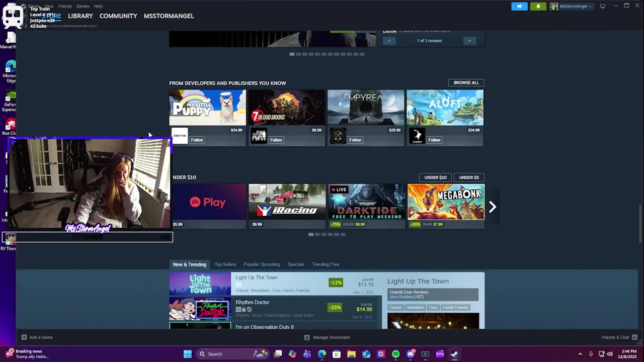This screenshot has width=644, height=362.
Task: Select the Rhythm Doctor list row
Action: click(273, 308)
